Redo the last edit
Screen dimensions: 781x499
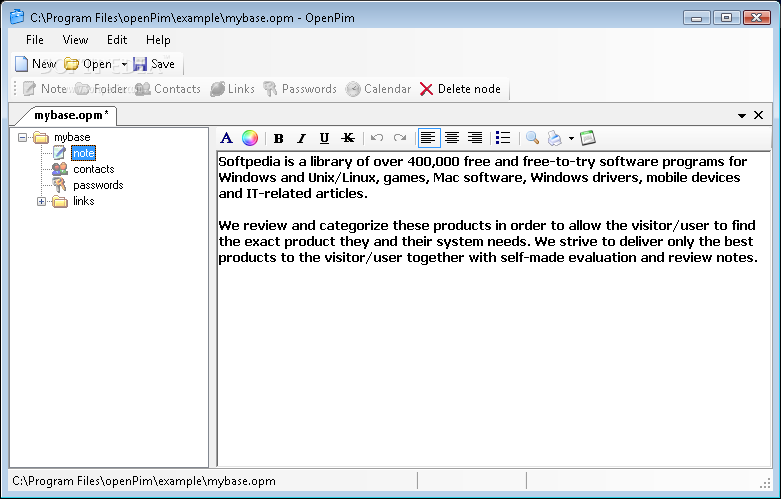coord(400,138)
